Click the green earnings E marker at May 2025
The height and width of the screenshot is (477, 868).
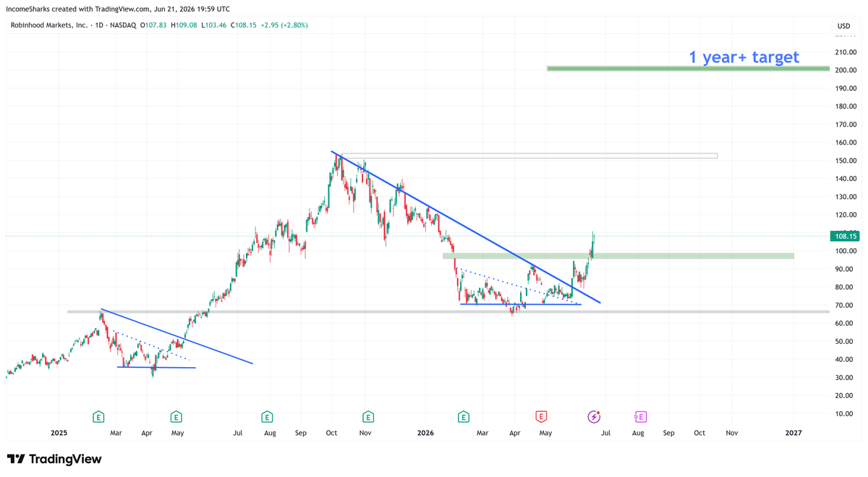point(176,417)
